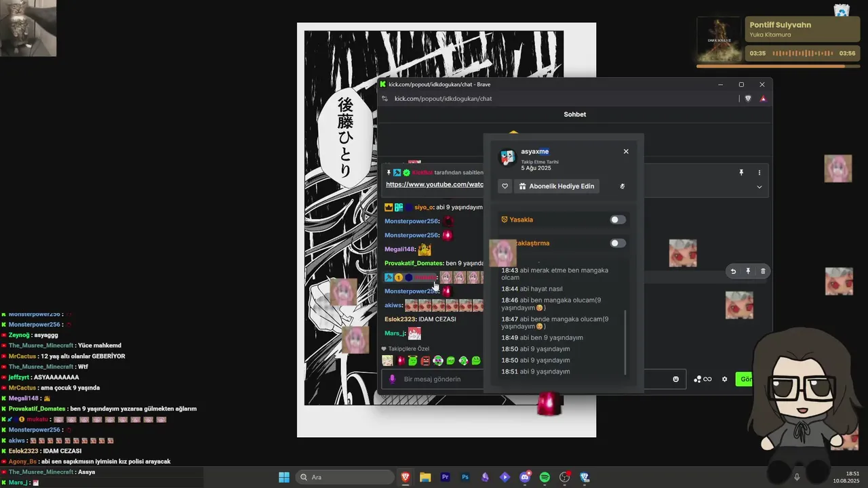Click the asyaxme username in the card
The width and height of the screenshot is (868, 488).
click(x=535, y=152)
